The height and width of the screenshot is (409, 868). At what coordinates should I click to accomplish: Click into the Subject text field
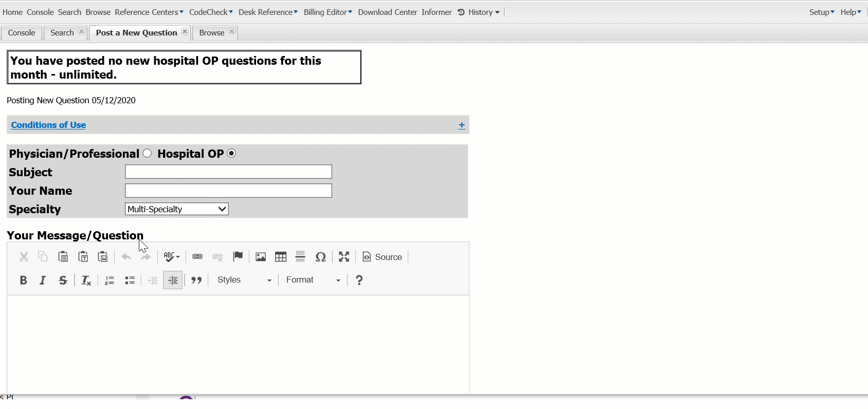coord(228,172)
